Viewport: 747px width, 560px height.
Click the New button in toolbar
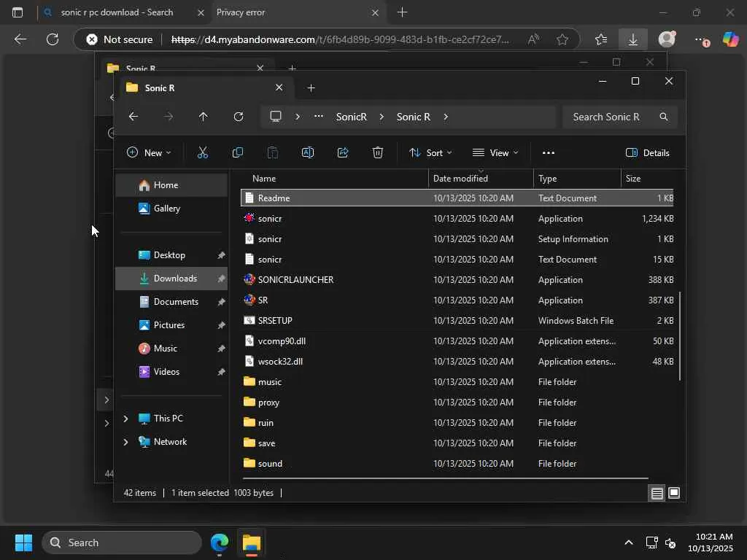pos(149,152)
